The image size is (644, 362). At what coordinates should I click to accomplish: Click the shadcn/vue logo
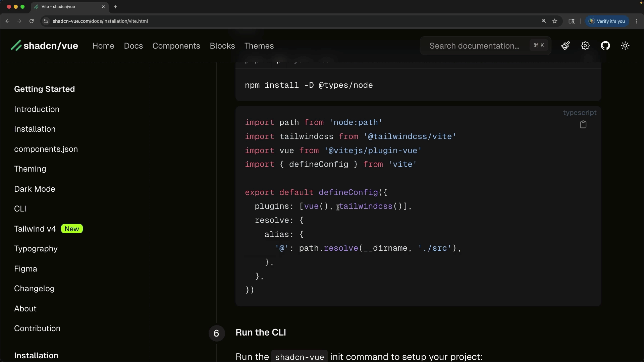(x=44, y=46)
